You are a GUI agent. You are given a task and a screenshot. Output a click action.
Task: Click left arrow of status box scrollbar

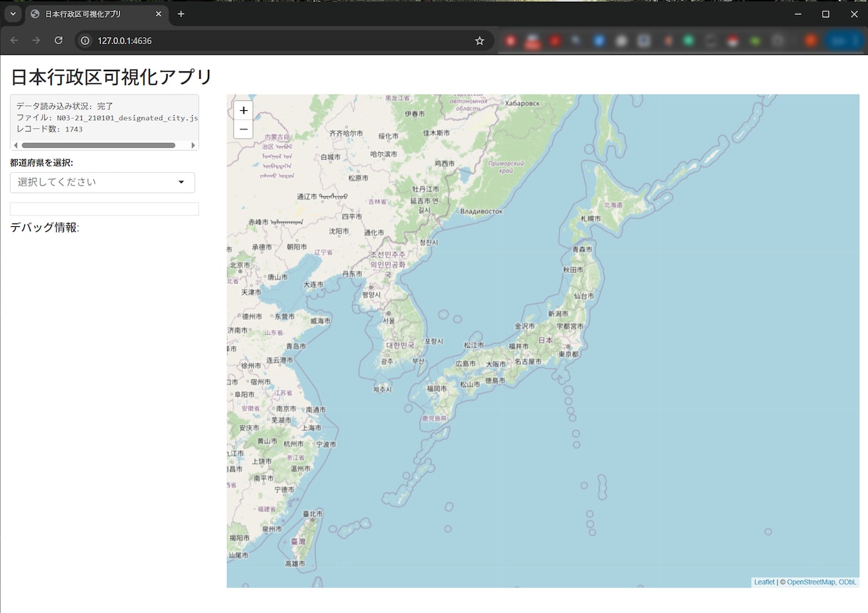pos(16,145)
